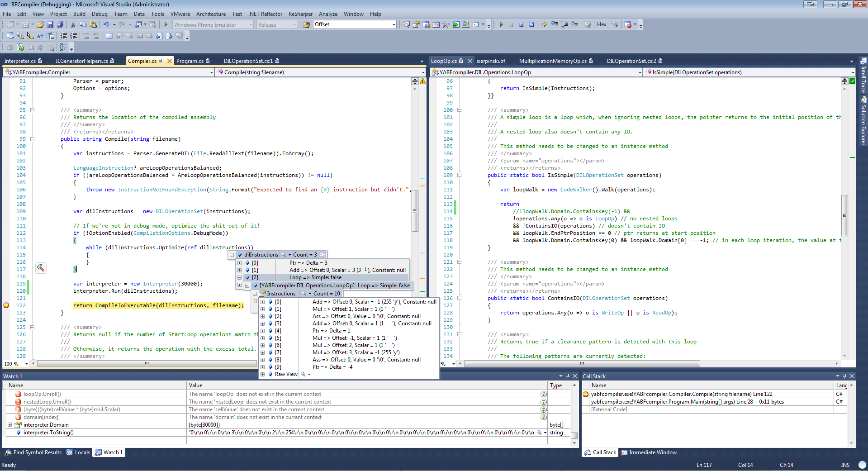Switch to the sierpinski.bf tab
Image resolution: width=868 pixels, height=471 pixels.
coord(491,61)
